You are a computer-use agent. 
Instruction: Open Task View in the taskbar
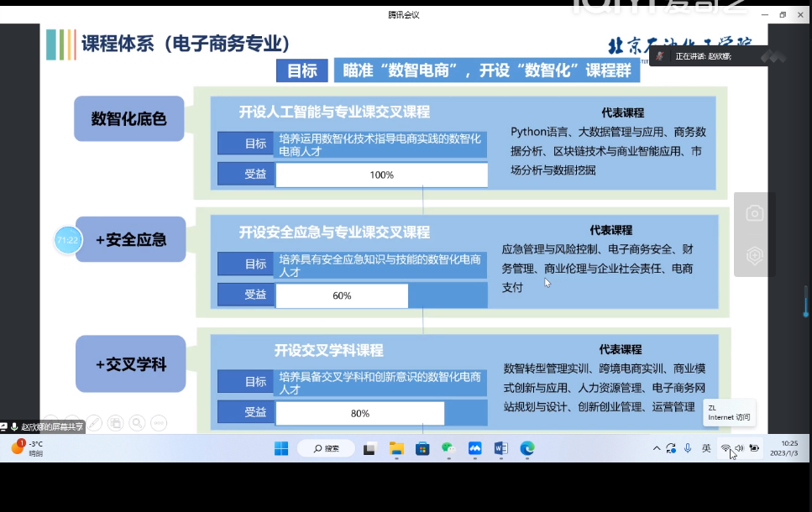[x=369, y=448]
